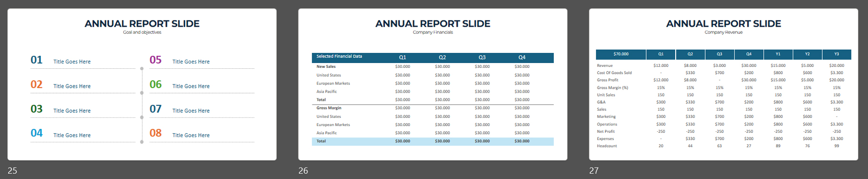
Task: Click the highlighted Total row in slide 26
Action: (433, 141)
